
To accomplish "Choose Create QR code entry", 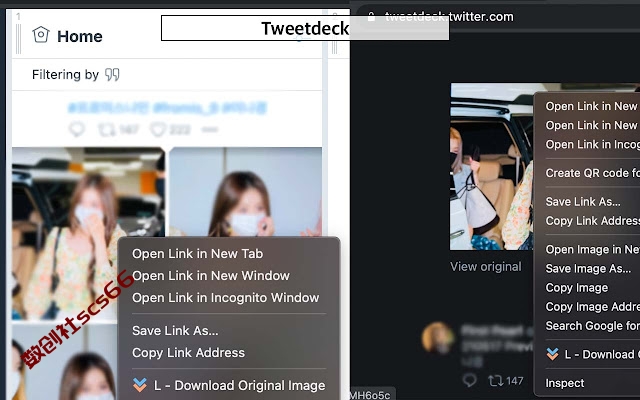I will coord(592,173).
